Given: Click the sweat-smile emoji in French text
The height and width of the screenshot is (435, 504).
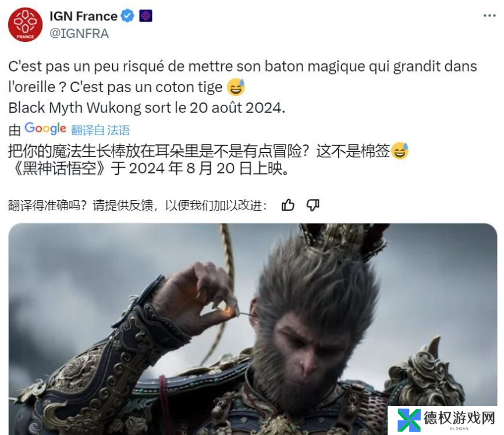Looking at the screenshot, I should (x=236, y=87).
